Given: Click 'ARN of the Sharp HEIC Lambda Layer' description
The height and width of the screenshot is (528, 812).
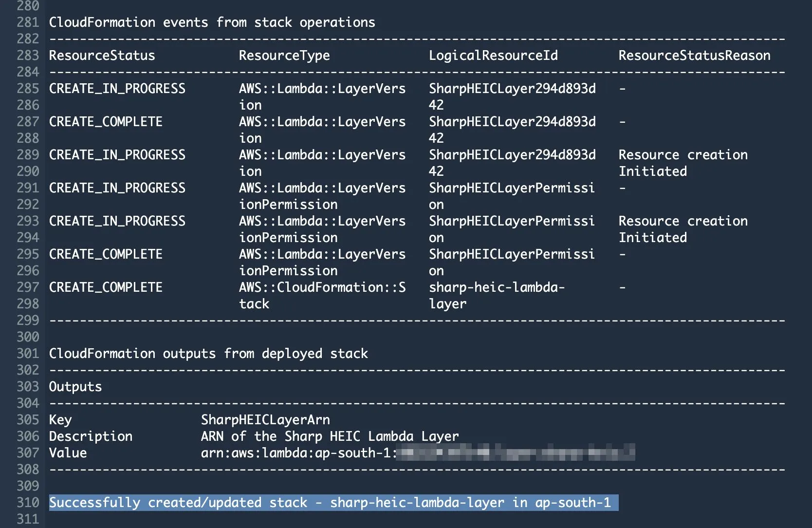Looking at the screenshot, I should (x=330, y=436).
